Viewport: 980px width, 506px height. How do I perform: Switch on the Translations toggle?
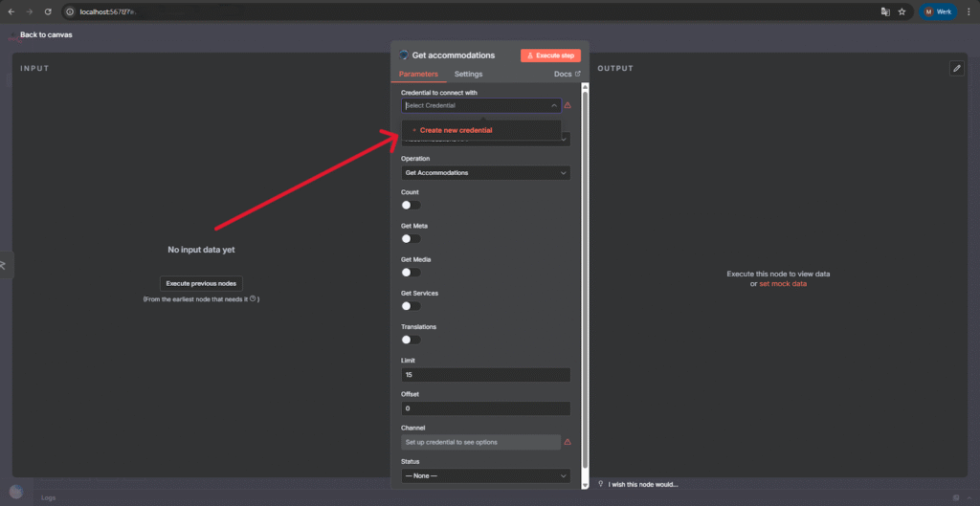411,340
